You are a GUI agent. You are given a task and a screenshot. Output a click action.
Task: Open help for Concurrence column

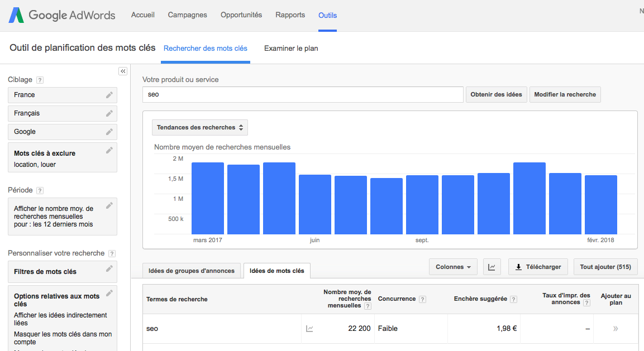tap(422, 299)
